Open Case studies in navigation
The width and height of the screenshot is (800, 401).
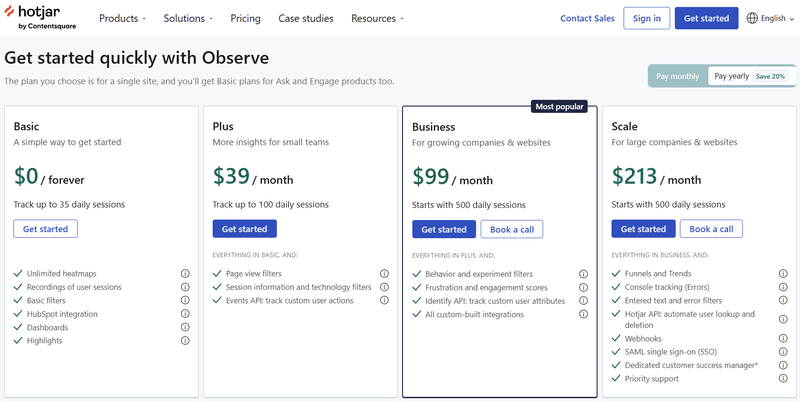point(306,18)
